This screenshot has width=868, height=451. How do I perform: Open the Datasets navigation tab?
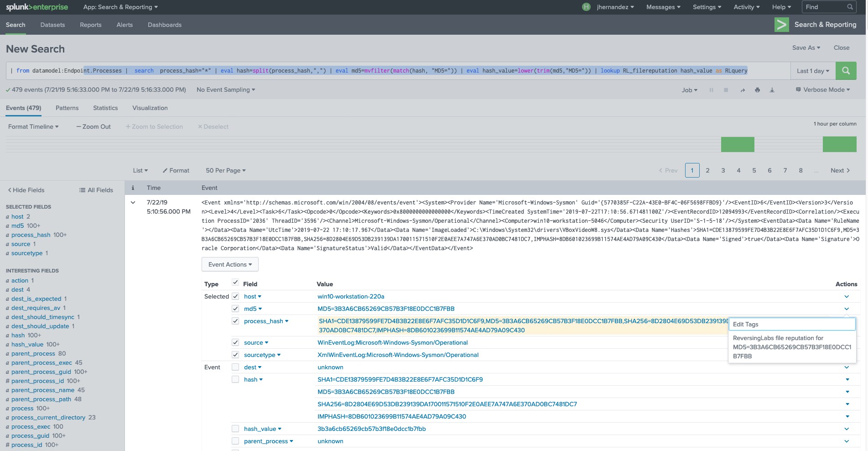tap(52, 25)
